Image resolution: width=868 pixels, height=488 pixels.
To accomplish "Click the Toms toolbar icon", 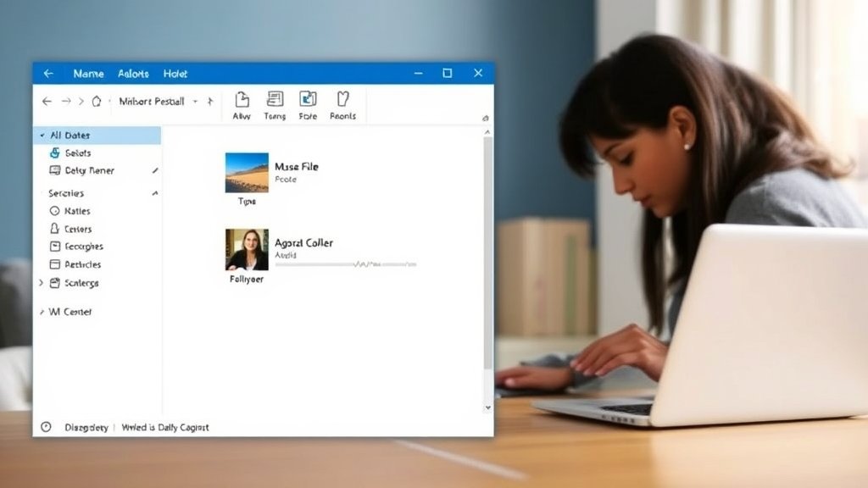I will coord(275,100).
